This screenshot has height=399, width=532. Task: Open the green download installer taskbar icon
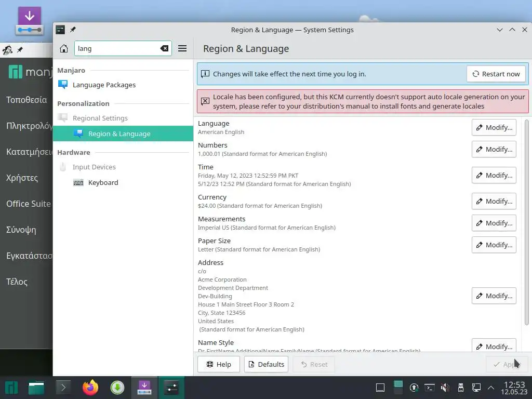click(x=117, y=388)
